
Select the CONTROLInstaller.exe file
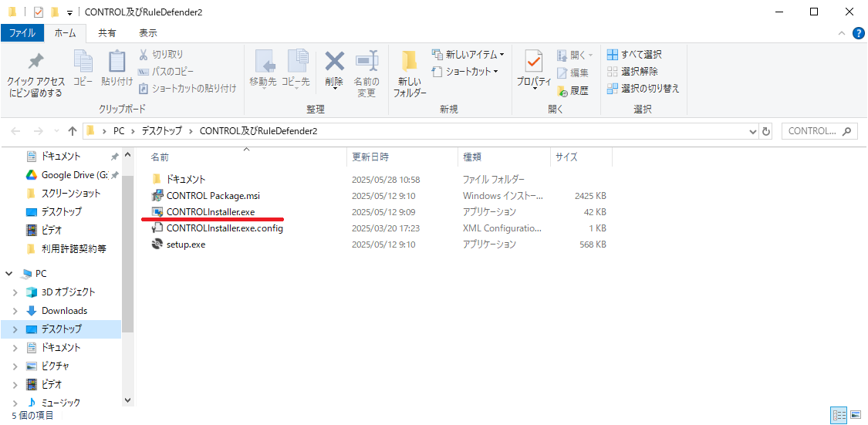point(210,211)
